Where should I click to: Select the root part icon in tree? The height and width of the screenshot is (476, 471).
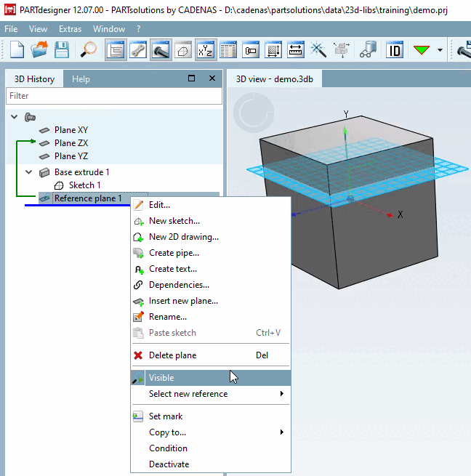pos(30,117)
